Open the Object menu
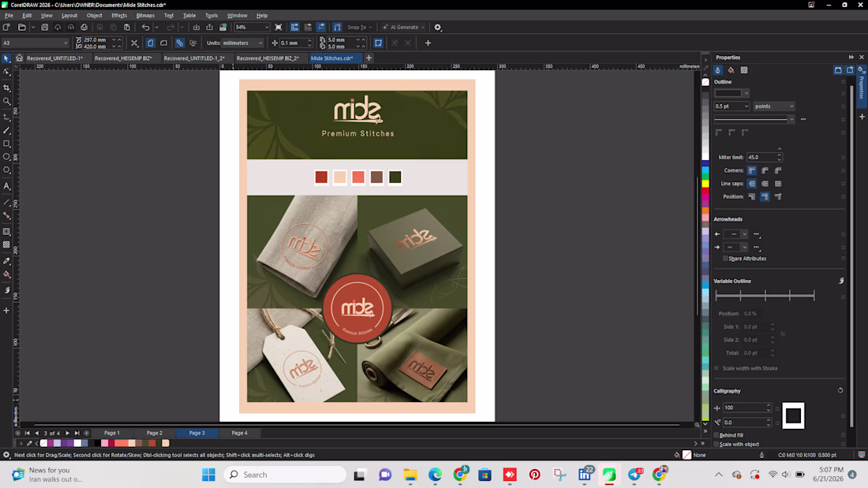Image resolution: width=868 pixels, height=488 pixels. pyautogui.click(x=94, y=16)
